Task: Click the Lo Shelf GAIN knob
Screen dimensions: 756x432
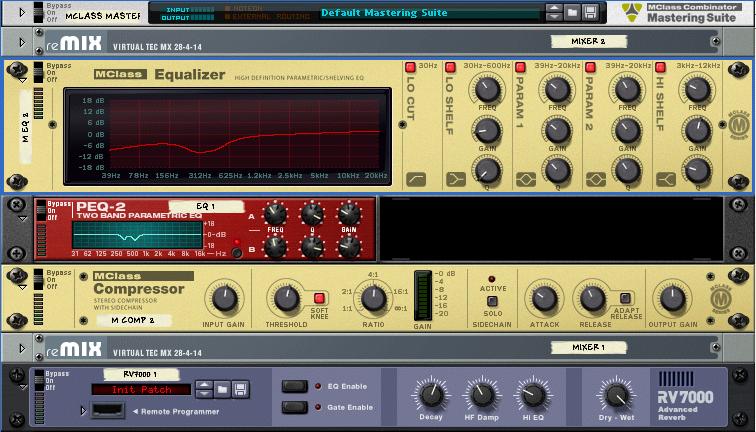Action: [x=487, y=130]
